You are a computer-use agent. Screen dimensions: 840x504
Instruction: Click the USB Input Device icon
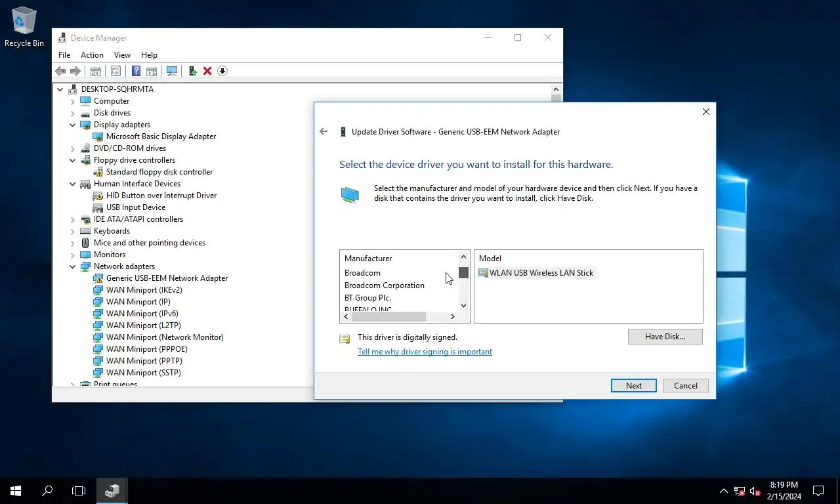(98, 207)
